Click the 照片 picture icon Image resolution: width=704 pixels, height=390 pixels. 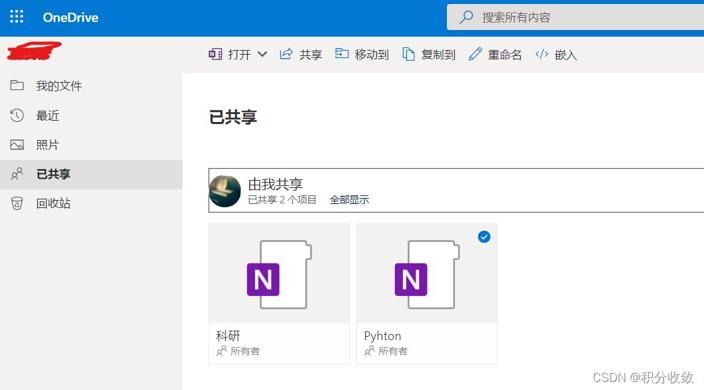coord(17,145)
